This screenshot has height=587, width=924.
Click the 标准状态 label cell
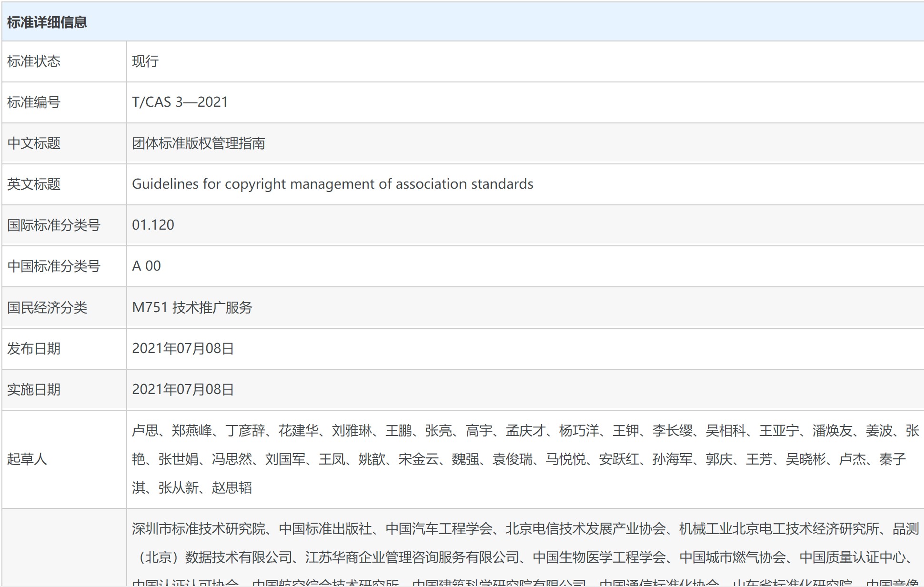[34, 61]
